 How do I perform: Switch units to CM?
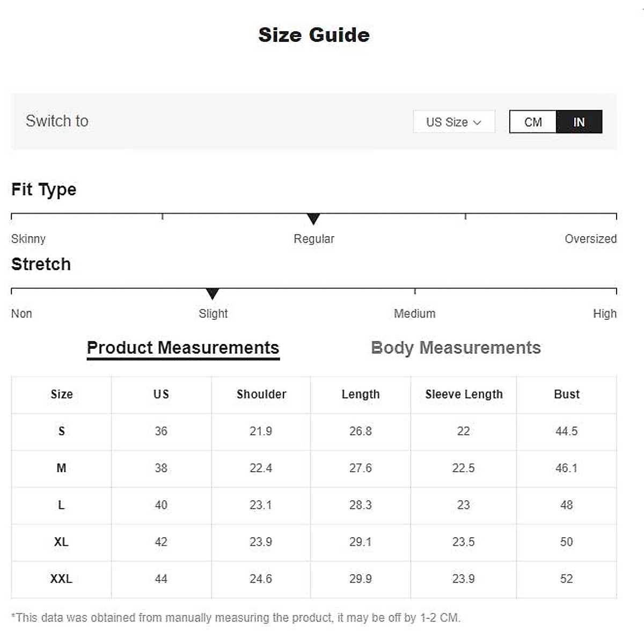pos(532,122)
